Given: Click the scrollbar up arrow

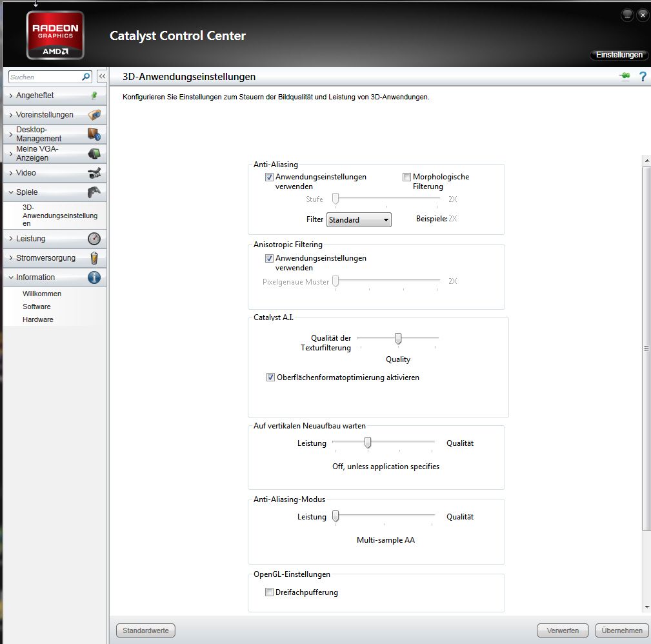Looking at the screenshot, I should 646,160.
